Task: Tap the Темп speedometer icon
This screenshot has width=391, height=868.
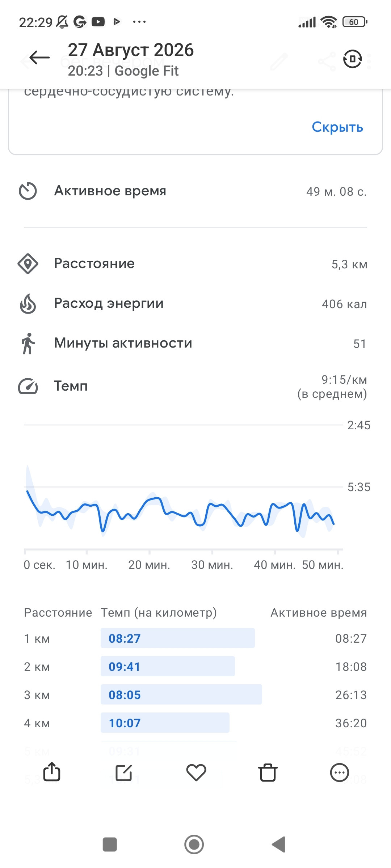Action: tap(28, 386)
